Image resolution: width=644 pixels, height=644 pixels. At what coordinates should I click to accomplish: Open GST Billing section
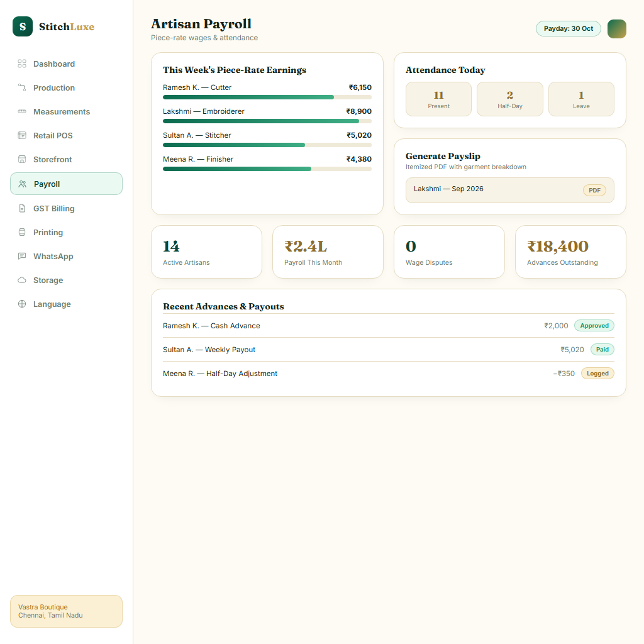click(x=66, y=208)
